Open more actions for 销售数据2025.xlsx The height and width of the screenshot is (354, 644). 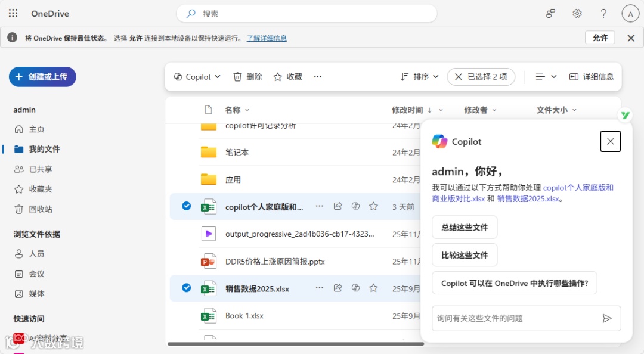point(319,288)
